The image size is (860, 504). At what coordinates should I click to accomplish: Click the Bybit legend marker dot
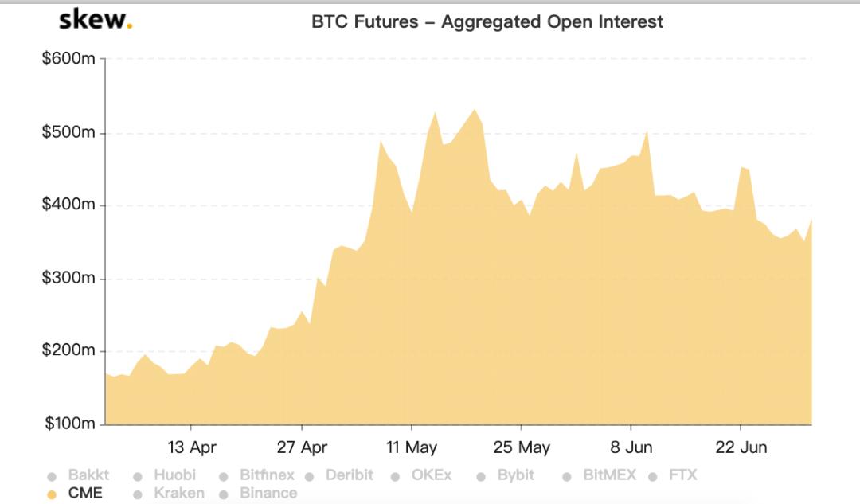click(x=481, y=477)
